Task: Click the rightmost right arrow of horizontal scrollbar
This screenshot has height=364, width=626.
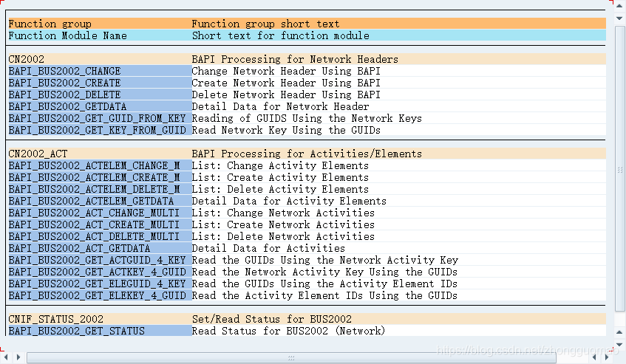Action: (608, 357)
